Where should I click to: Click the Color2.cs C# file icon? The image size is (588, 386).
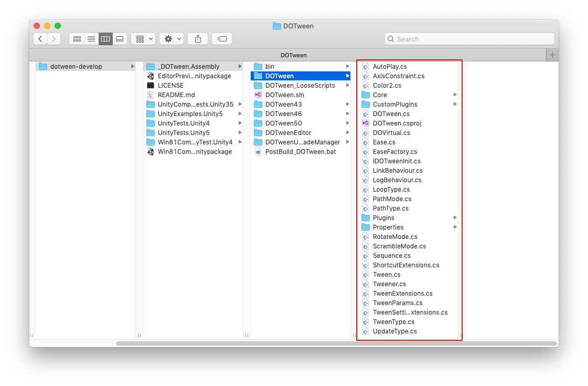[x=366, y=85]
